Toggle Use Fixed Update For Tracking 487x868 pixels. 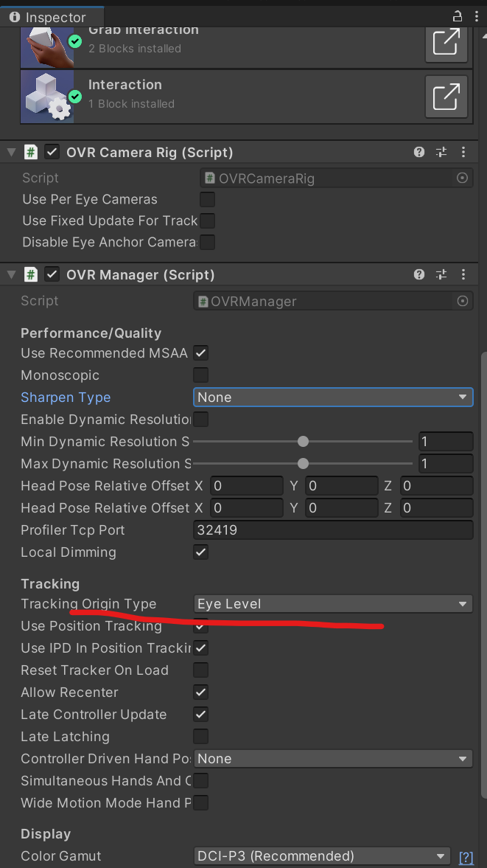[207, 221]
